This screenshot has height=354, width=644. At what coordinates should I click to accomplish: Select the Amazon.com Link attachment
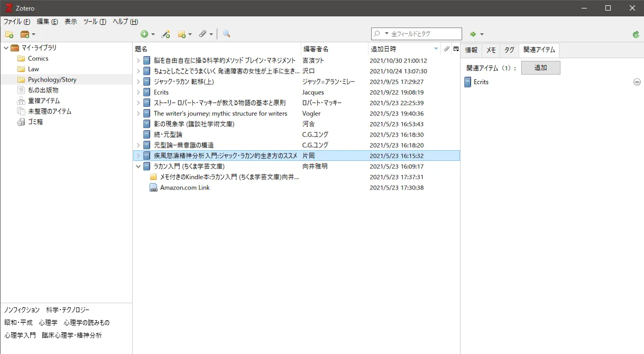coord(296,187)
